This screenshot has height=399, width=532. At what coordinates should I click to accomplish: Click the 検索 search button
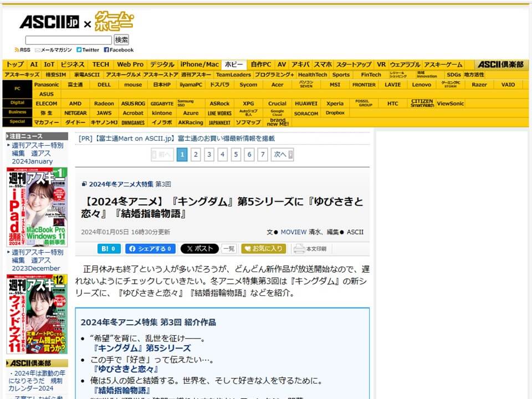[x=121, y=40]
